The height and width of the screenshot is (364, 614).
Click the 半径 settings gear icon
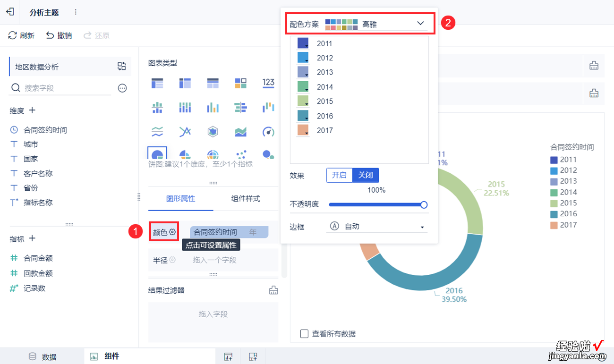(172, 260)
